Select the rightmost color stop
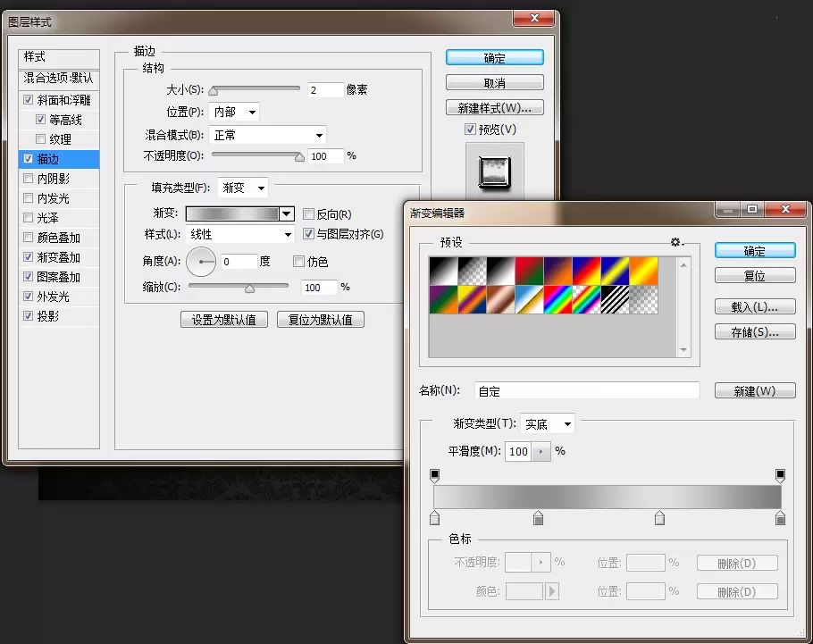 click(x=780, y=517)
